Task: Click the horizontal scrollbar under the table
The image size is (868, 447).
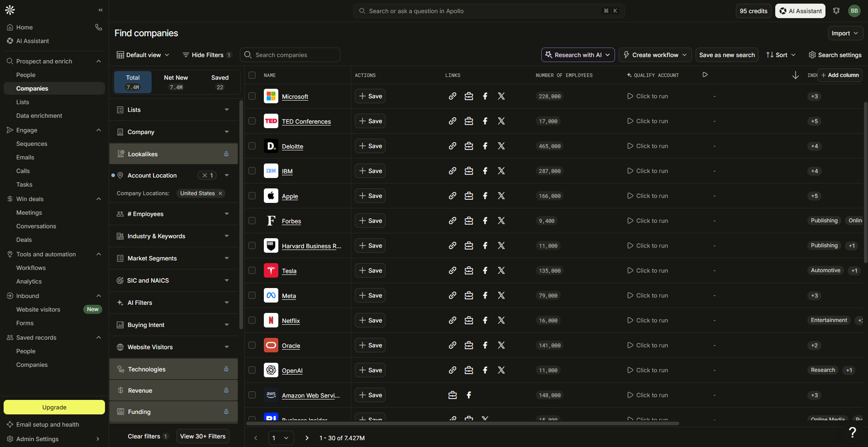Action: pos(463,423)
